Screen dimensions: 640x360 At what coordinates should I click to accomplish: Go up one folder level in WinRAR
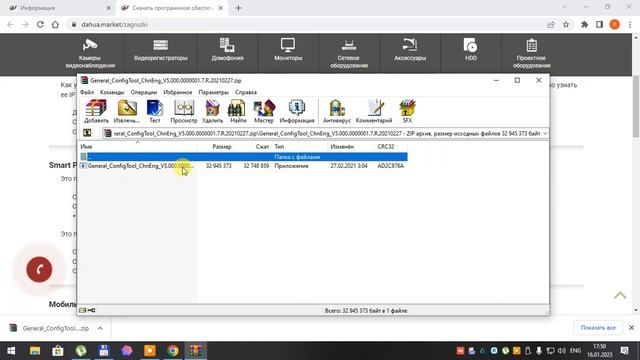coord(87,133)
